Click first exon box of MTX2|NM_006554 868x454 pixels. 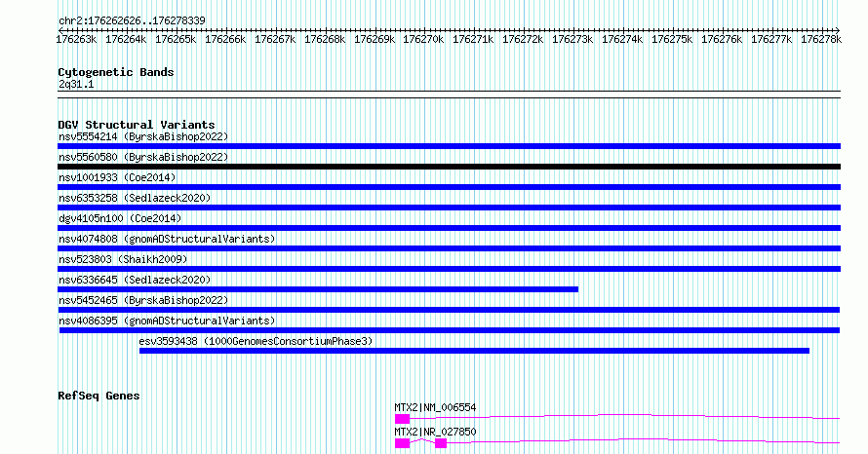click(403, 419)
